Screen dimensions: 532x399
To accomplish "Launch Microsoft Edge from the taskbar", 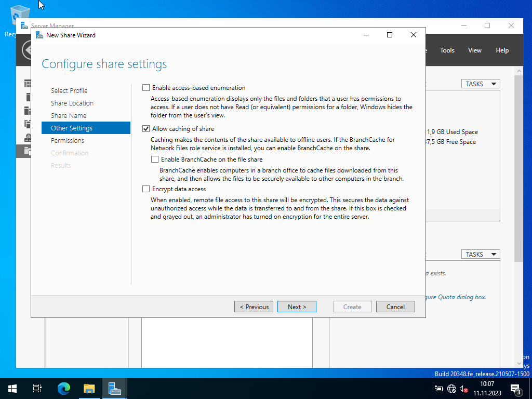I will (x=63, y=388).
